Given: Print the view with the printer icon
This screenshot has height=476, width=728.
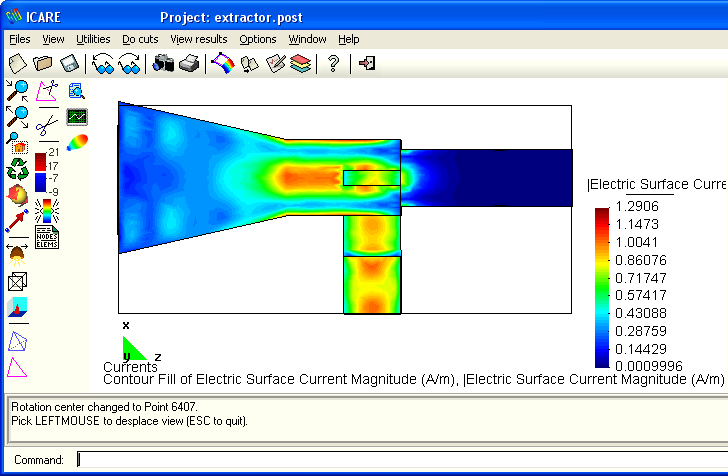Looking at the screenshot, I should 189,64.
